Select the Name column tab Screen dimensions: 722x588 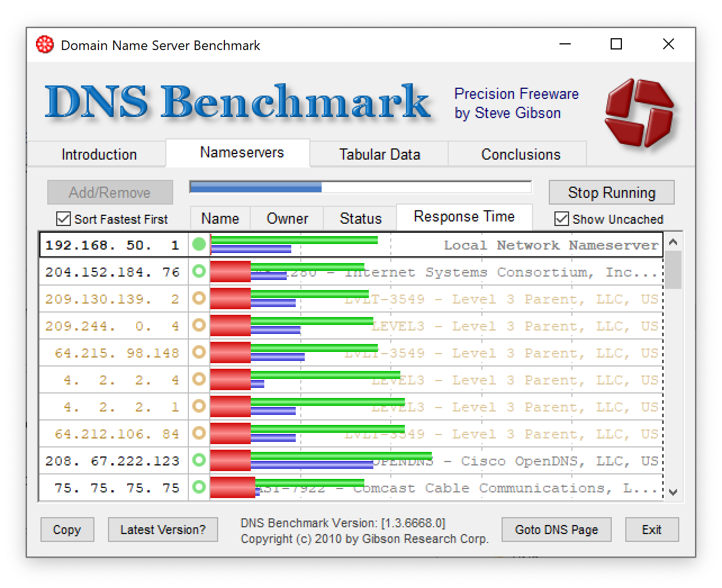pyautogui.click(x=220, y=218)
